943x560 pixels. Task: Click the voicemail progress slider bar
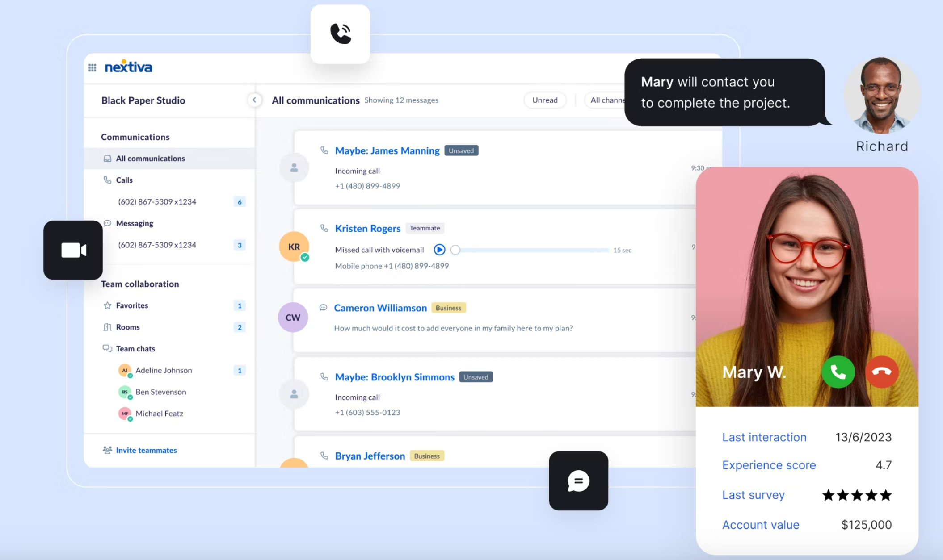(x=530, y=249)
